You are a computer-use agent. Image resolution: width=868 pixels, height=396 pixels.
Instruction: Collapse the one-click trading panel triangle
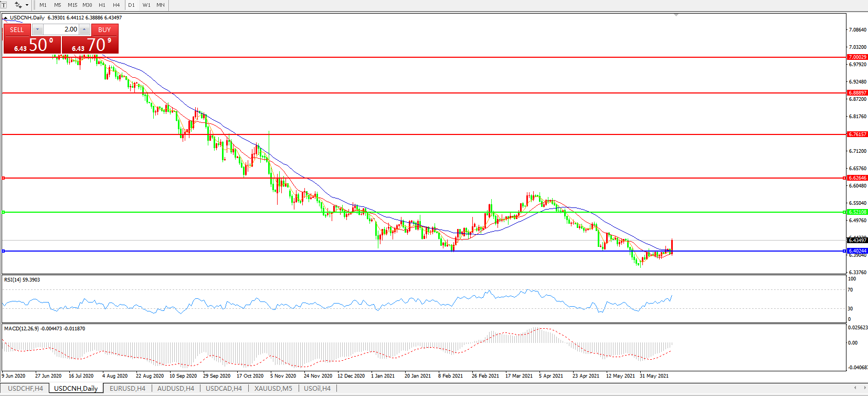[5, 18]
